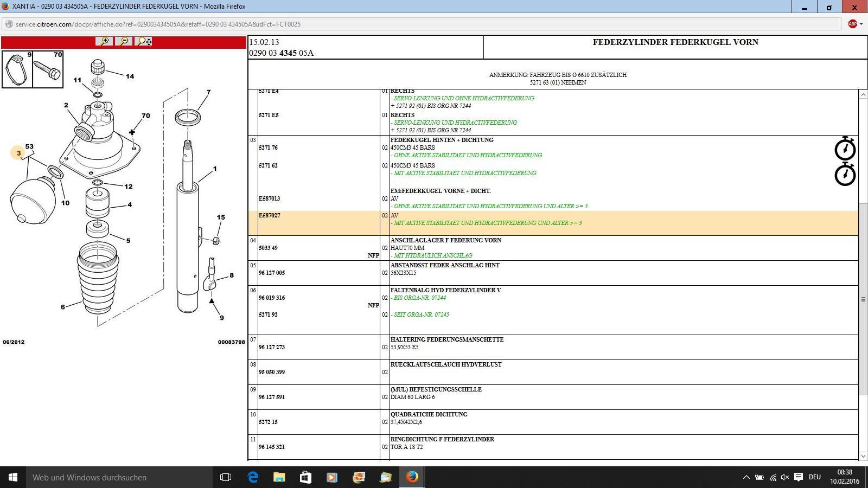Viewport: 868px width, 488px height.
Task: Click callout number 15 in the diagram
Action: 221,217
